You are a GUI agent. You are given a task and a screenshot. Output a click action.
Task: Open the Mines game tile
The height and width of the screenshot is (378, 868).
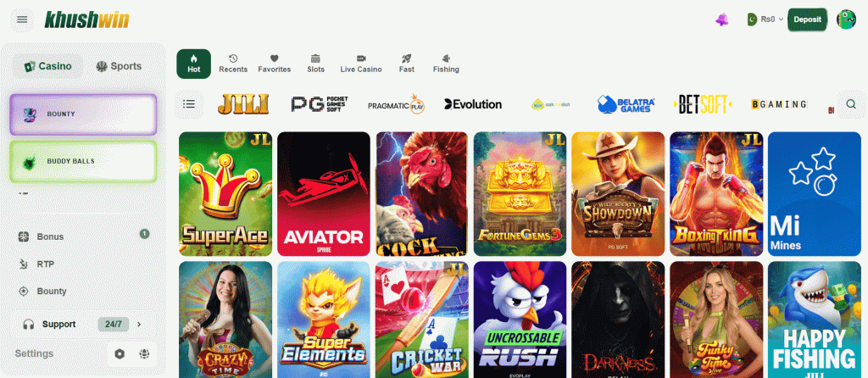tap(815, 194)
